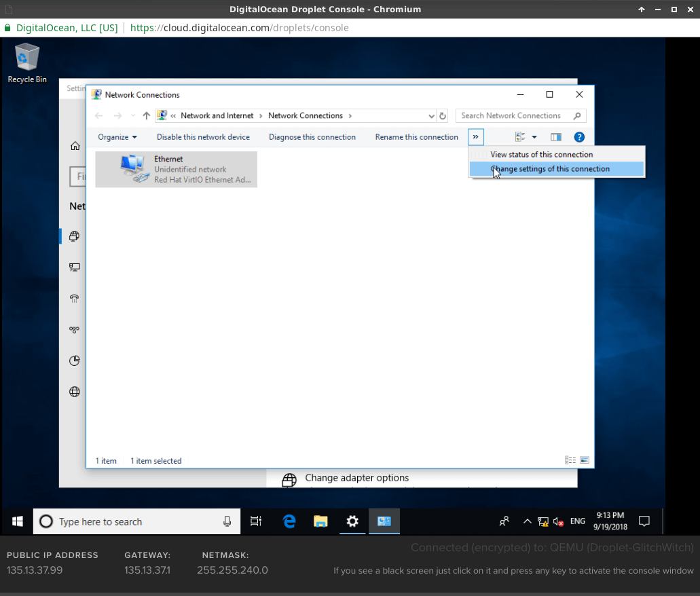Refresh the Network Connections address bar
This screenshot has width=700, height=596.
point(443,116)
